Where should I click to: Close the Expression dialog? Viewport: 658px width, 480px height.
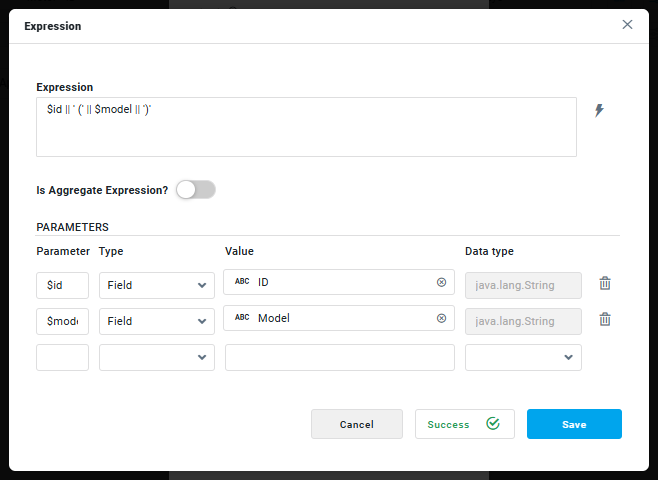point(627,25)
